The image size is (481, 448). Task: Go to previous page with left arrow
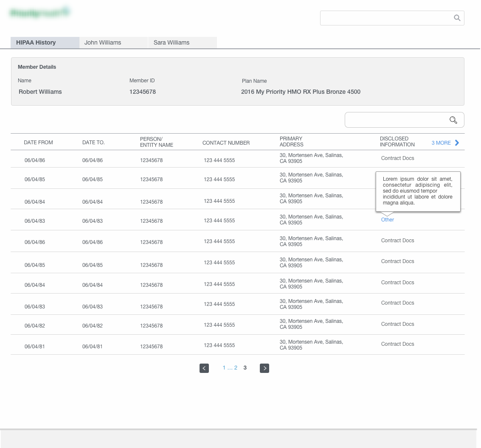[204, 368]
